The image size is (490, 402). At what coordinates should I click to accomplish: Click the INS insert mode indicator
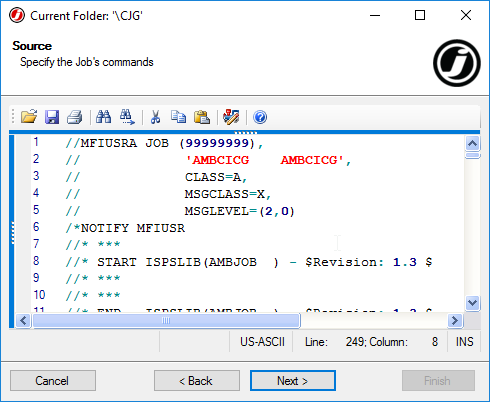pyautogui.click(x=464, y=342)
